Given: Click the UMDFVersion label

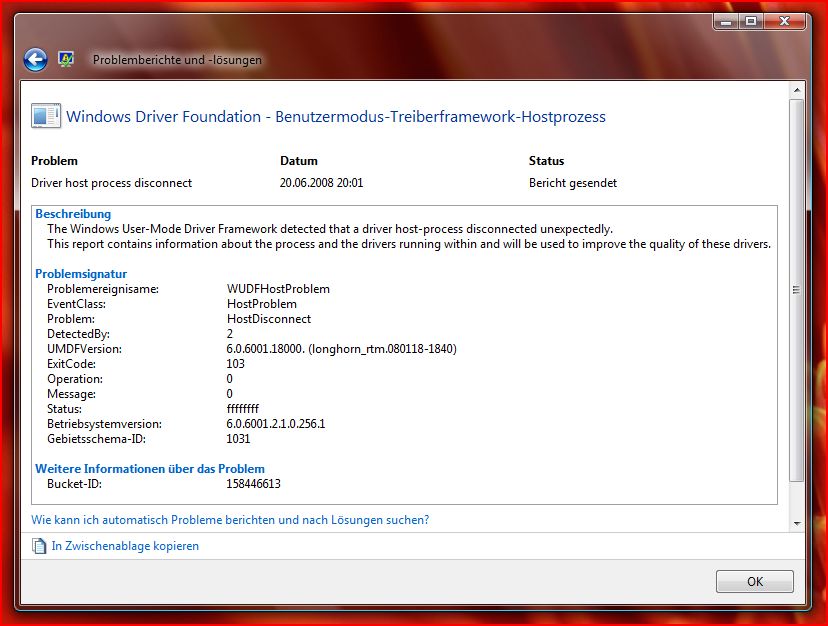Looking at the screenshot, I should click(84, 349).
